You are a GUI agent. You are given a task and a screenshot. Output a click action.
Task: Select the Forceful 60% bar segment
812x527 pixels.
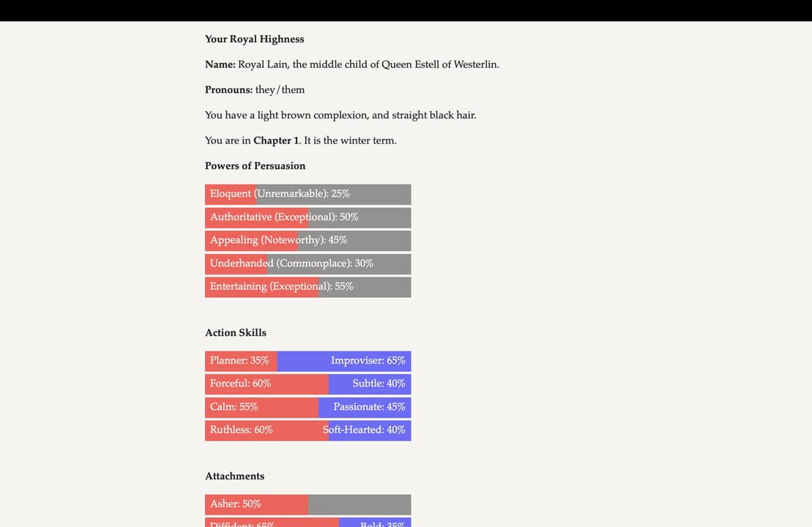tap(267, 384)
